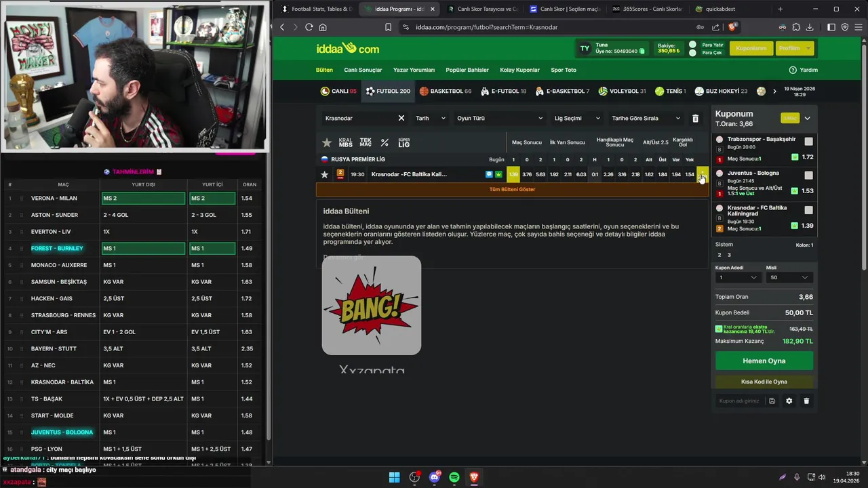Switch to the CANLI 95 tab
868x488 pixels.
coord(338,91)
